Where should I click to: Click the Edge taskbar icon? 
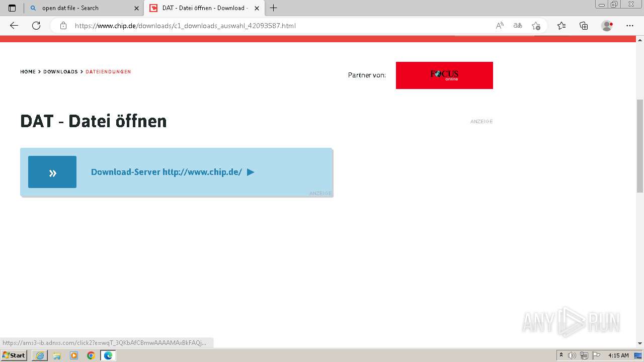coord(108,355)
